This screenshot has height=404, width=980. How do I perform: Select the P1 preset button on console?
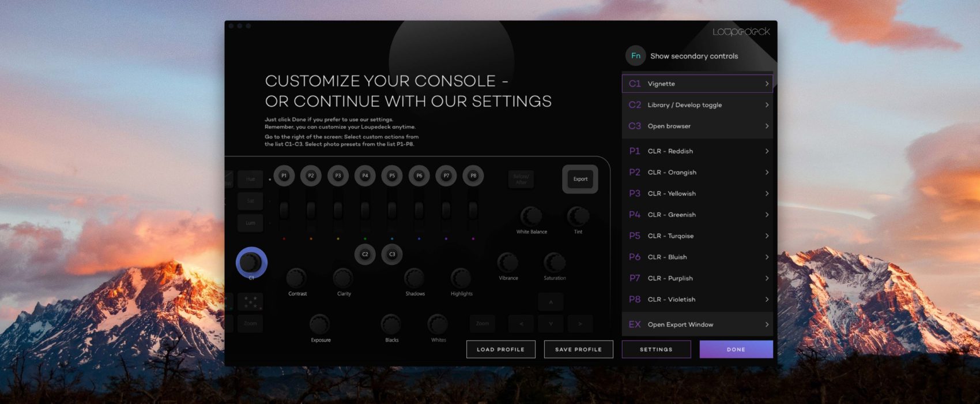pos(284,175)
